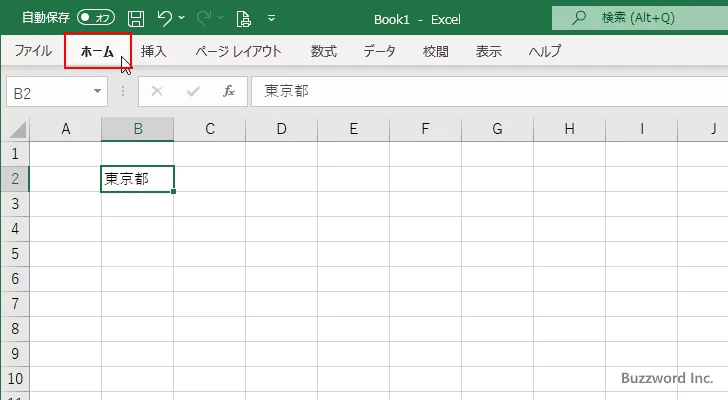Select column A header

(x=65, y=129)
